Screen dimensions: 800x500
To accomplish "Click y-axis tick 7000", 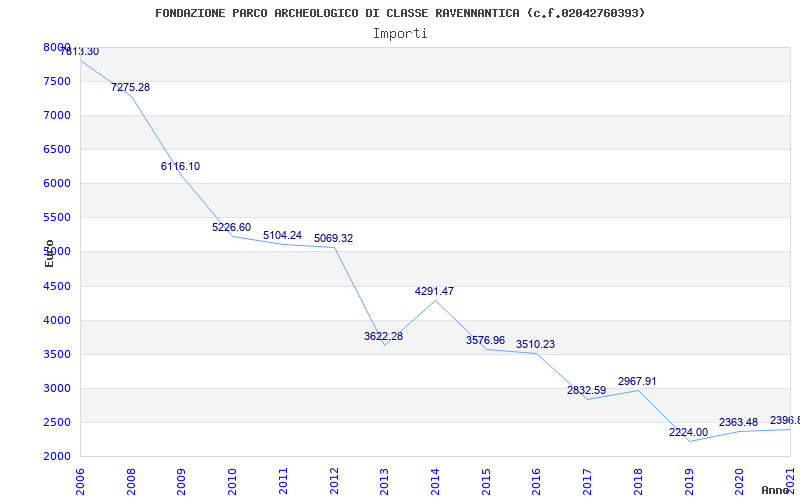I will pos(57,116).
